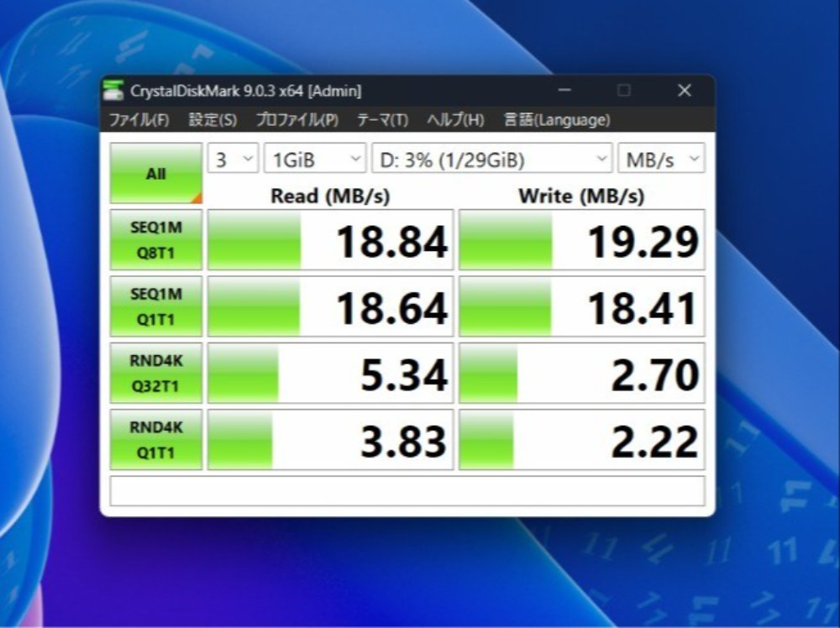Open the 設定(S) menu
The image size is (840, 628).
(213, 119)
